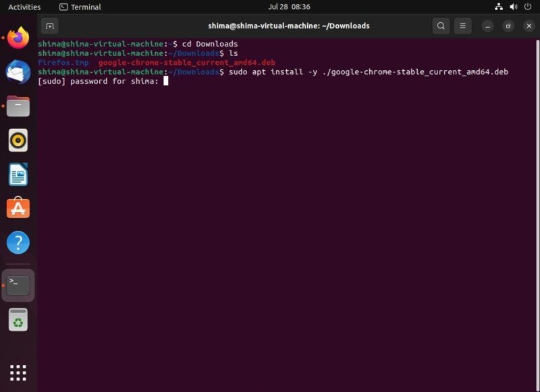Show all applications grid

18,372
